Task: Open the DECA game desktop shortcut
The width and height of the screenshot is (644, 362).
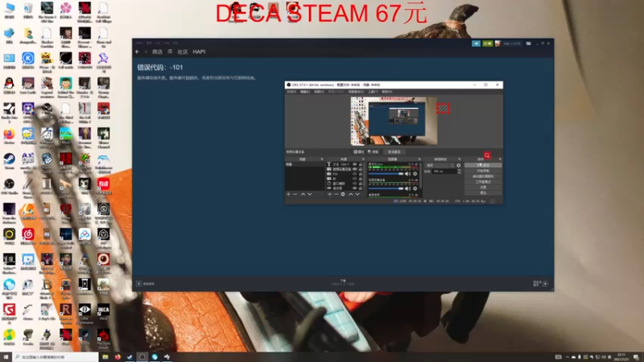Action: tap(103, 312)
